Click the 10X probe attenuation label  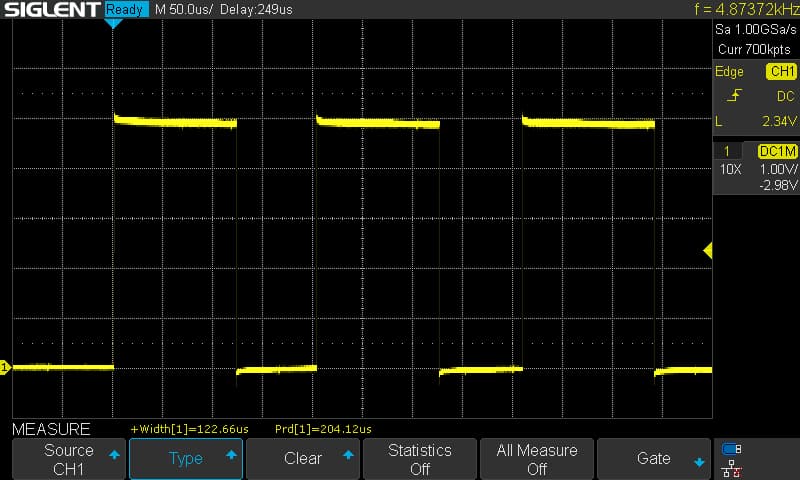731,169
